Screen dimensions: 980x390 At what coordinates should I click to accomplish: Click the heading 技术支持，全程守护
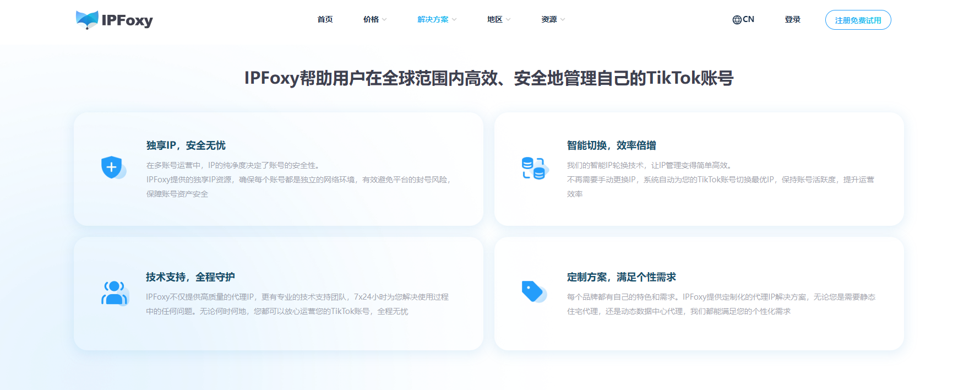(x=190, y=277)
